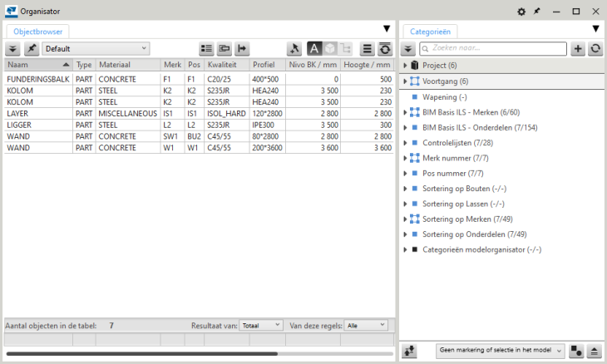The image size is (607, 364).
Task: Toggle the hierarchy tree display button
Action: click(344, 49)
